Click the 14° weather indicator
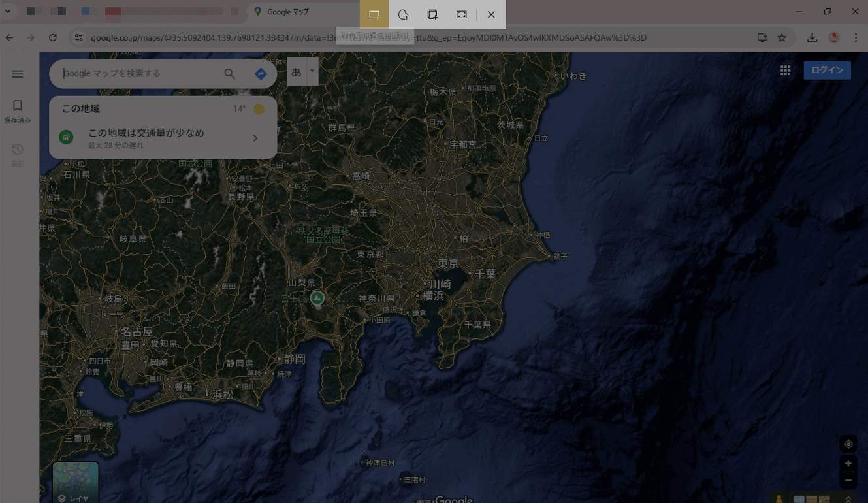 pyautogui.click(x=249, y=109)
